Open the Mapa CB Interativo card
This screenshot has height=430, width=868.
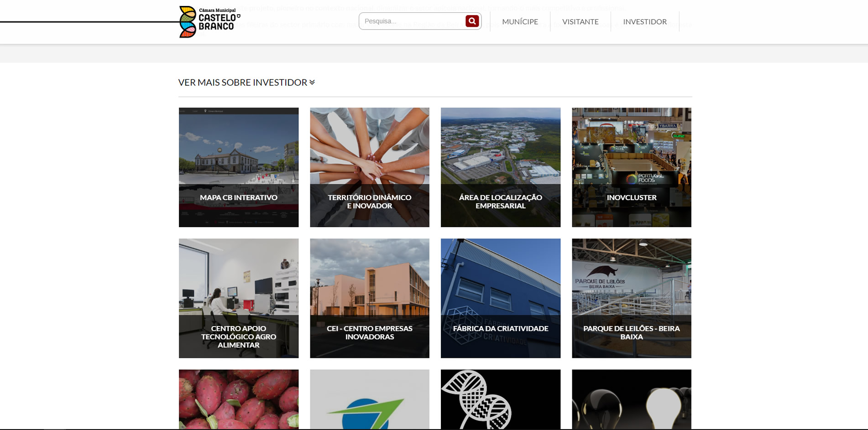point(239,167)
